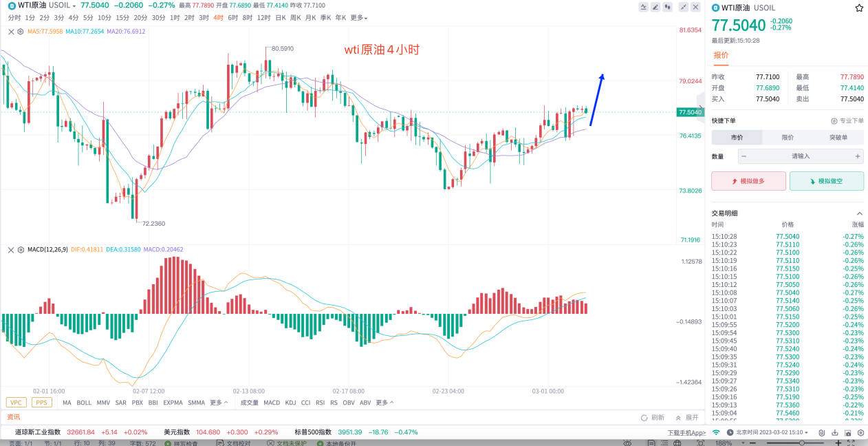The image size is (868, 446).
Task: Click the 15:10:28 trade detail row
Action: [788, 236]
